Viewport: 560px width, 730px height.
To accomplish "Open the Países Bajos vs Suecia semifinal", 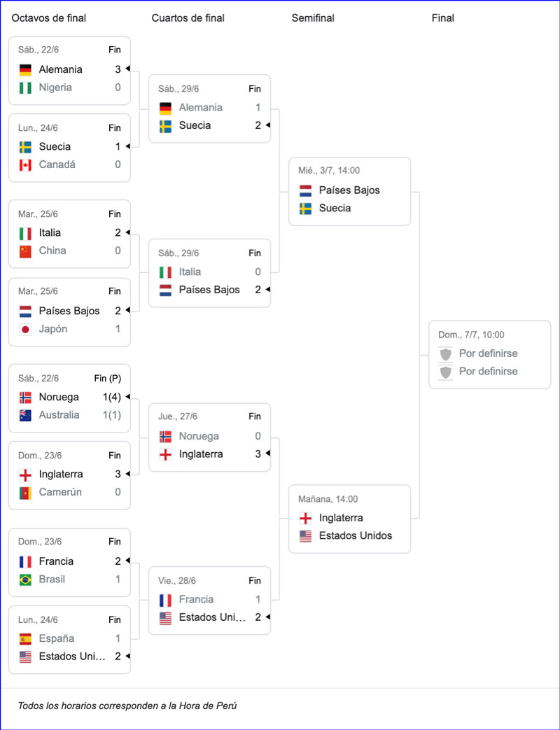I will pos(349,191).
